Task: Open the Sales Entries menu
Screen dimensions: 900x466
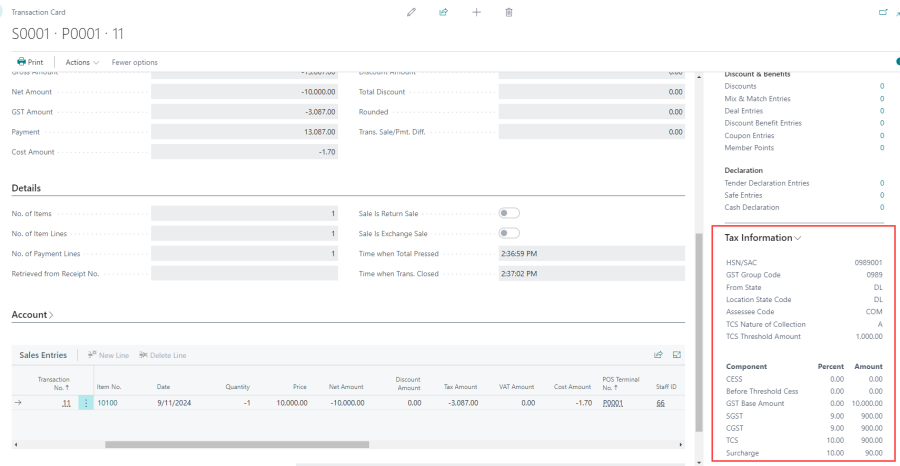Action: pos(43,355)
